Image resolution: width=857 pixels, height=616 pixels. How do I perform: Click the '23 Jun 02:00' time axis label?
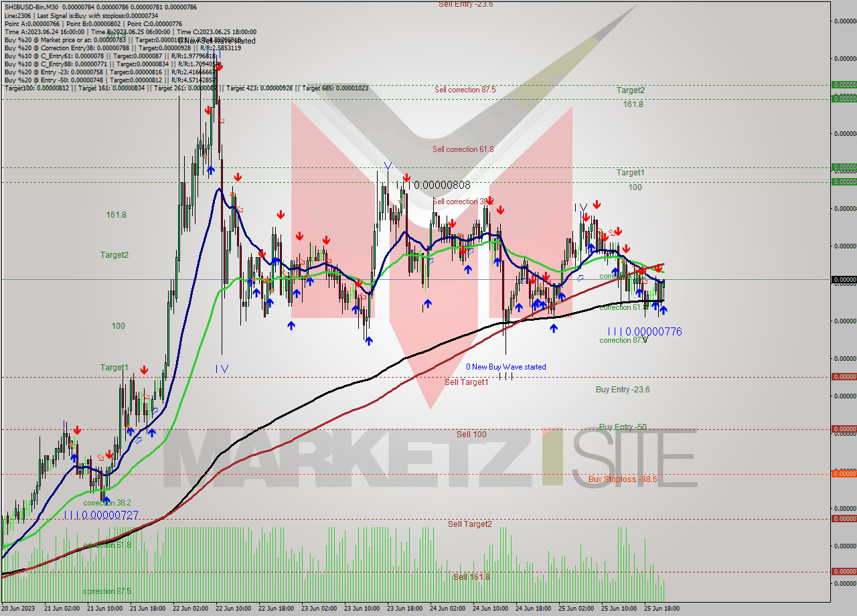(320, 609)
